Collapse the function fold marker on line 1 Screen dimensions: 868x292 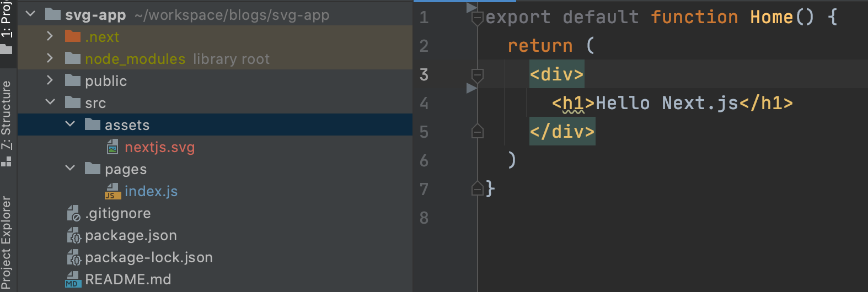click(478, 17)
